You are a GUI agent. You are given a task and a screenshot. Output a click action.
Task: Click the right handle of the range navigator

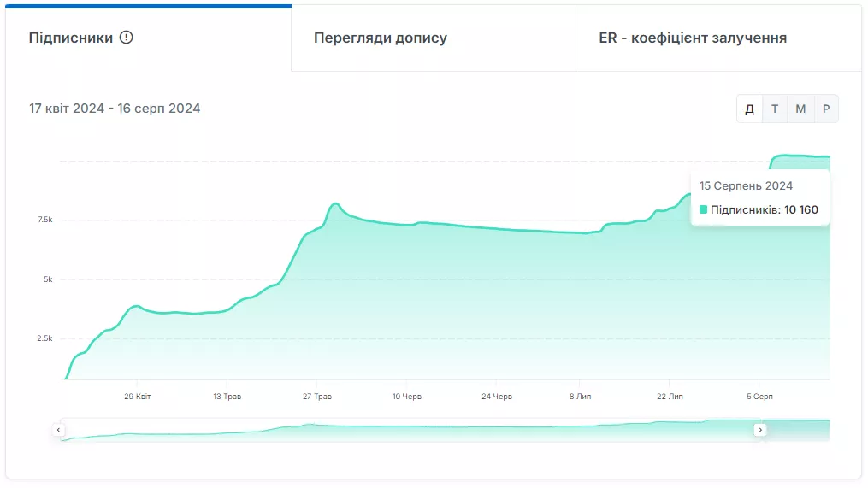(760, 430)
